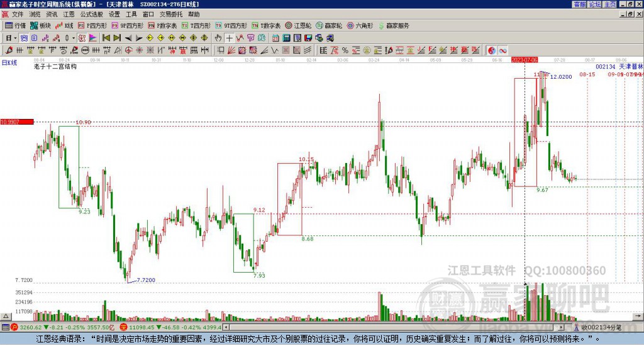Click the save floppy disk icon
The image size is (644, 345).
click(308, 38)
